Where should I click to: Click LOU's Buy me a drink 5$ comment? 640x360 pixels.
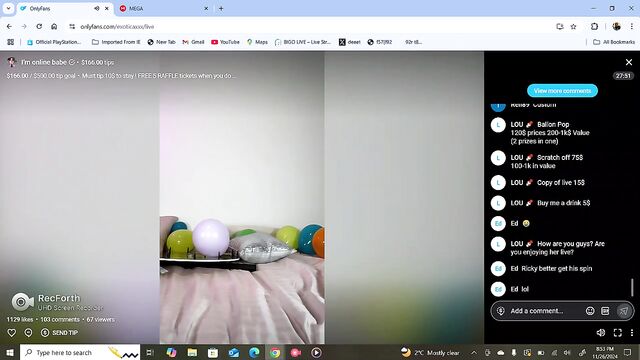[x=550, y=203]
